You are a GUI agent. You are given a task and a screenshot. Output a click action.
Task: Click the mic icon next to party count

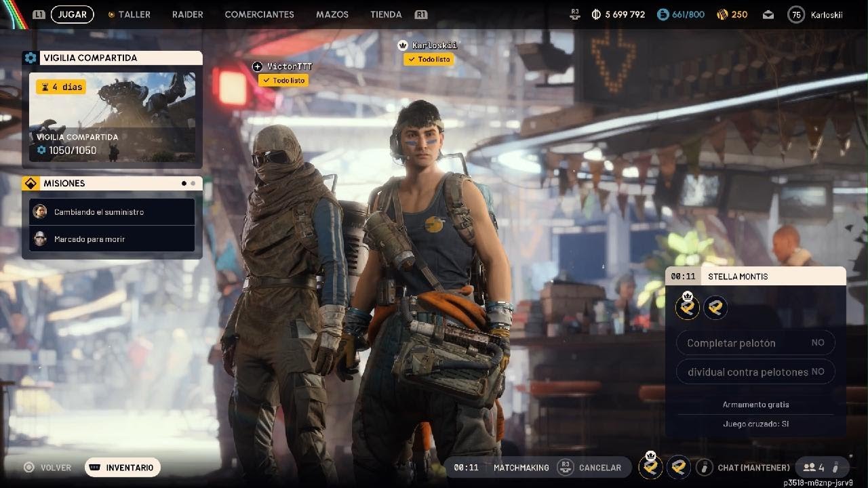[x=835, y=467]
